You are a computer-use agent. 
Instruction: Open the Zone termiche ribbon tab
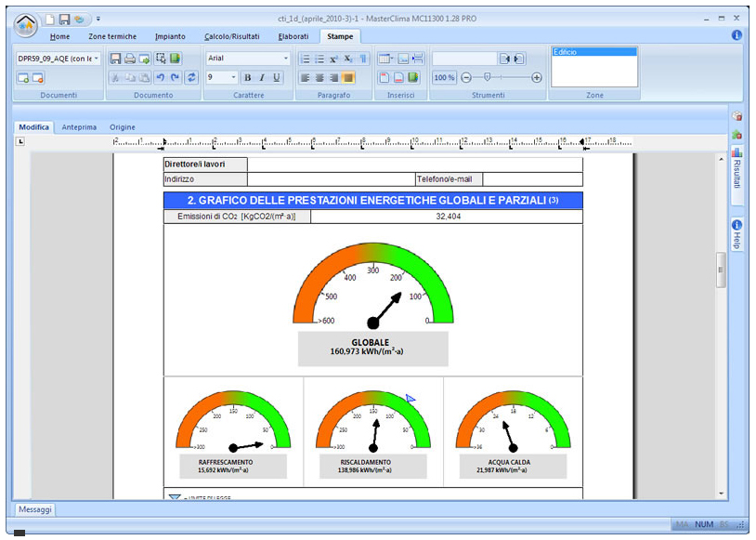(x=112, y=36)
